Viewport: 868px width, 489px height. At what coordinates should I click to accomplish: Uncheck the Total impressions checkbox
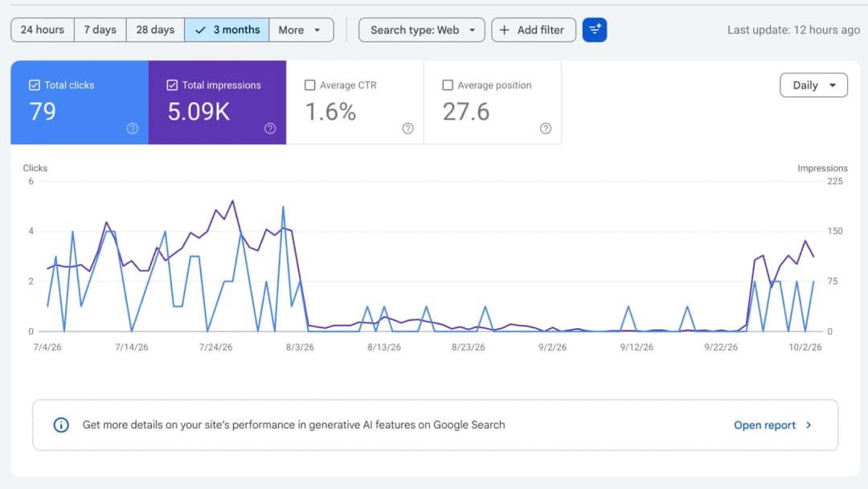[x=172, y=85]
